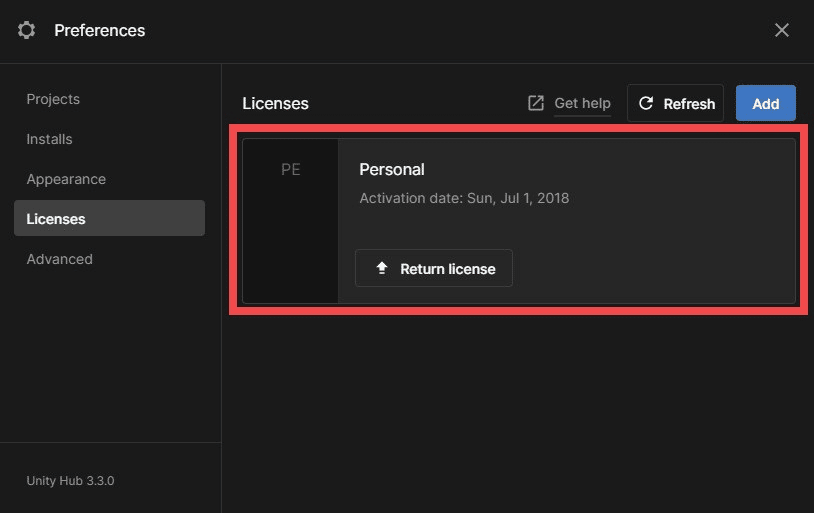Select the Personal license title
Viewport: 814px width, 513px height.
[x=392, y=169]
